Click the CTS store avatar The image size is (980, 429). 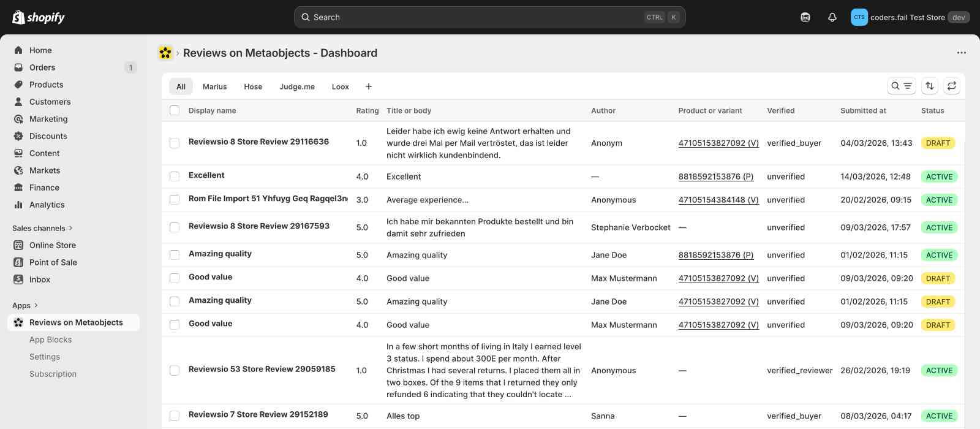tap(859, 17)
